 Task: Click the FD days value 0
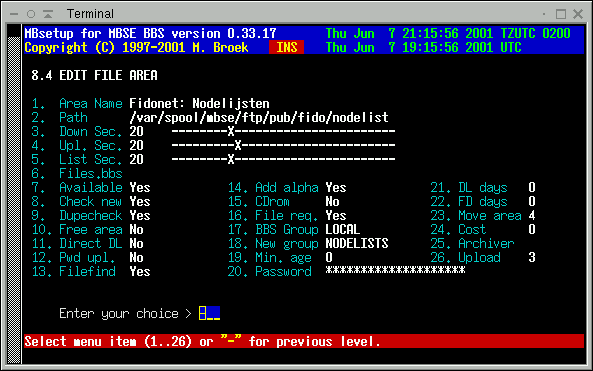pyautogui.click(x=532, y=201)
